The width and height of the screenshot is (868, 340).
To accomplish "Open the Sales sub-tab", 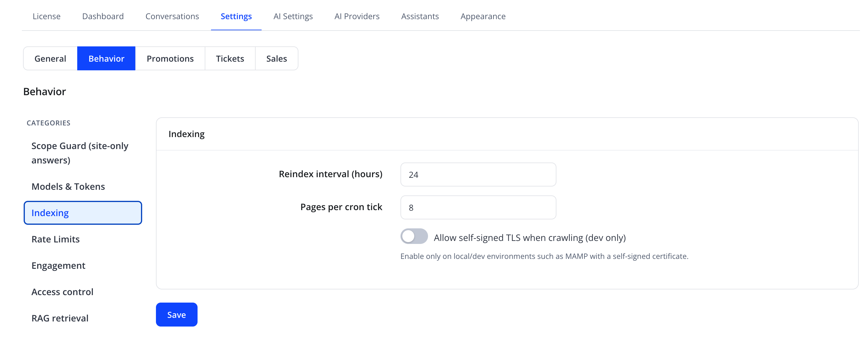I will pyautogui.click(x=276, y=58).
